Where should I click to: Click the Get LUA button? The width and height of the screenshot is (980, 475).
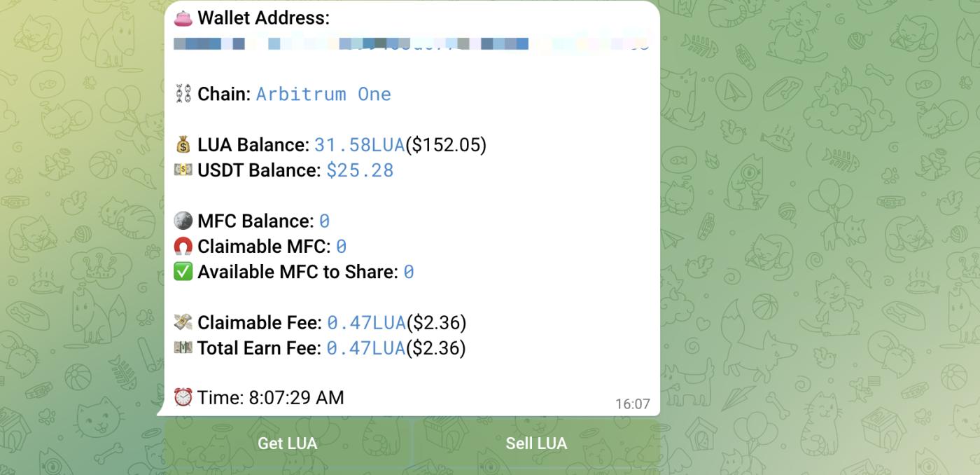(x=288, y=443)
